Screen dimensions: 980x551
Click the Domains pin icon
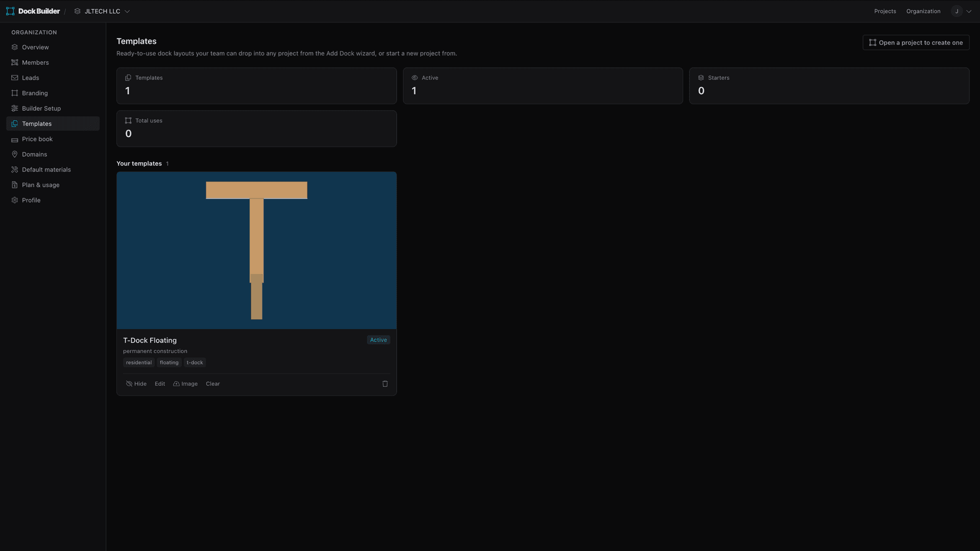pyautogui.click(x=15, y=154)
